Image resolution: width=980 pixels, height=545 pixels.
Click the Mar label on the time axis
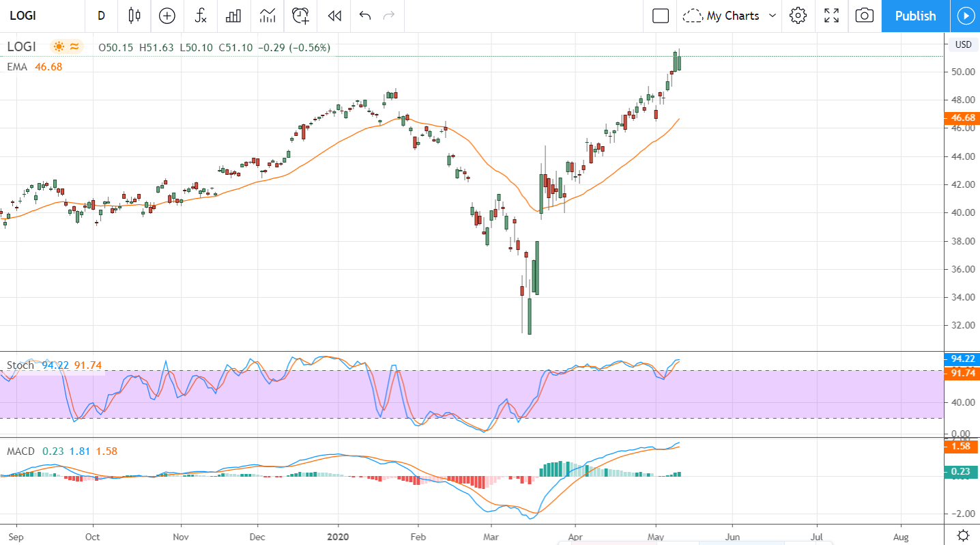tap(491, 537)
